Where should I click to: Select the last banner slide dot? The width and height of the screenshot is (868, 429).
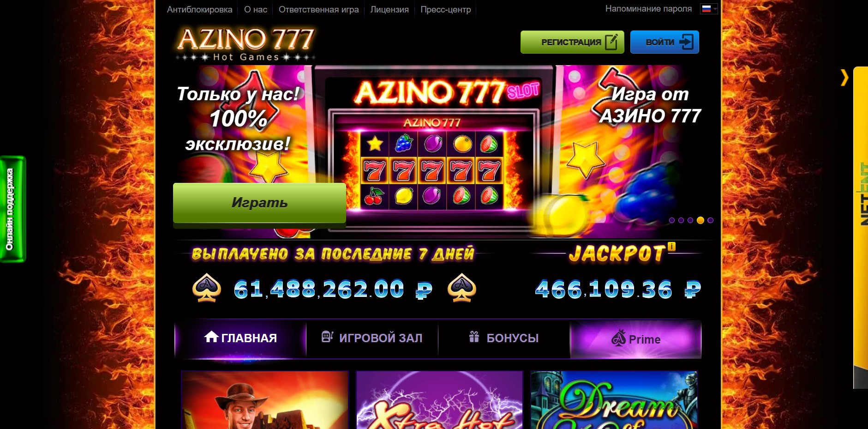click(x=711, y=220)
